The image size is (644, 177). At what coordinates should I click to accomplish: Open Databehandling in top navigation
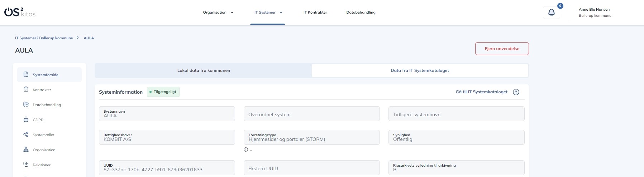click(x=361, y=12)
